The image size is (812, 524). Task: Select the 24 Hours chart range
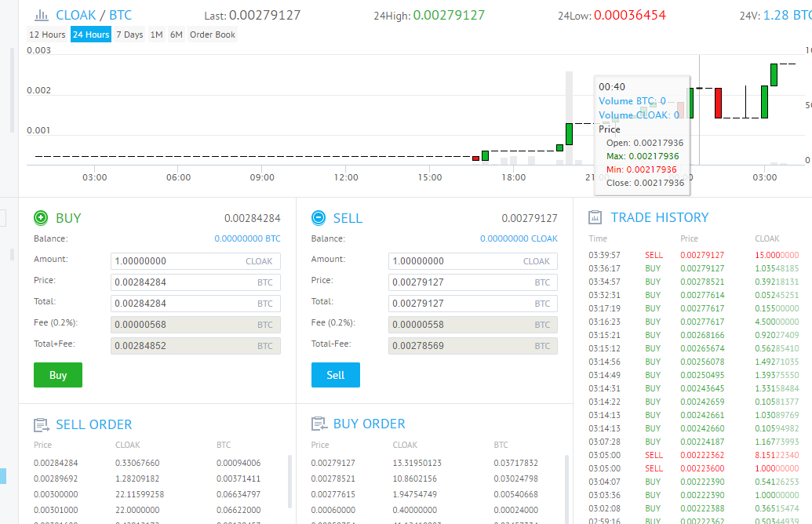click(91, 35)
